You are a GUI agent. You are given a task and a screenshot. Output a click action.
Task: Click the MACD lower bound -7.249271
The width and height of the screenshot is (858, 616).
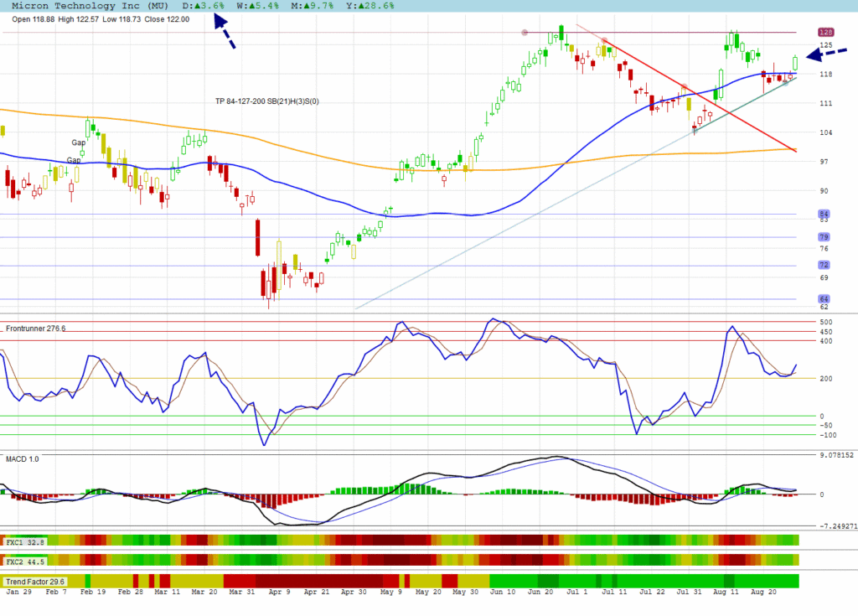pos(838,526)
